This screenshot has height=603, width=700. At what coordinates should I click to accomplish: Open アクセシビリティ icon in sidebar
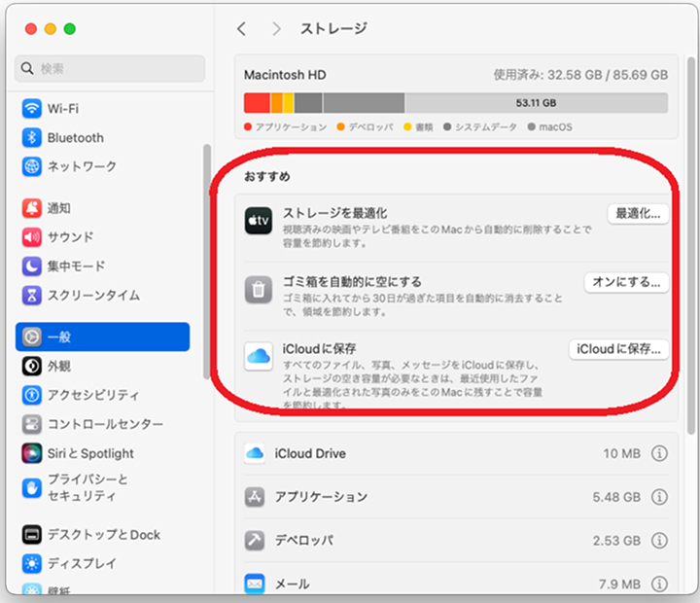pos(32,395)
